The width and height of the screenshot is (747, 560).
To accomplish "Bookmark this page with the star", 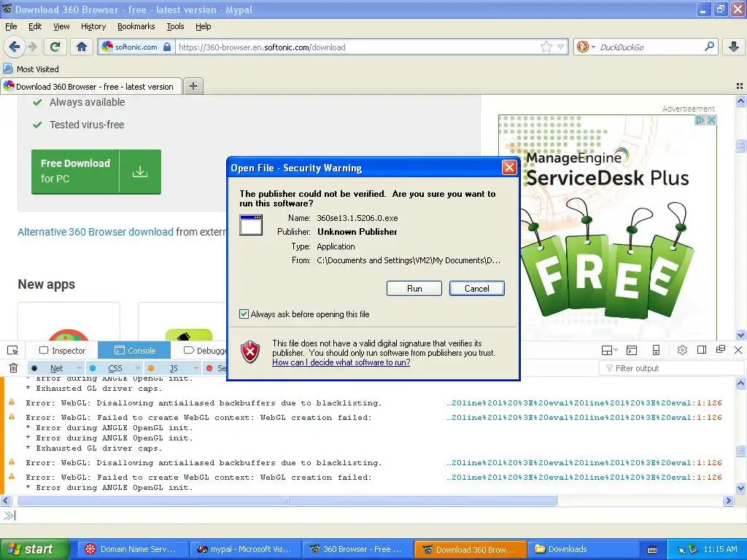I will point(546,47).
